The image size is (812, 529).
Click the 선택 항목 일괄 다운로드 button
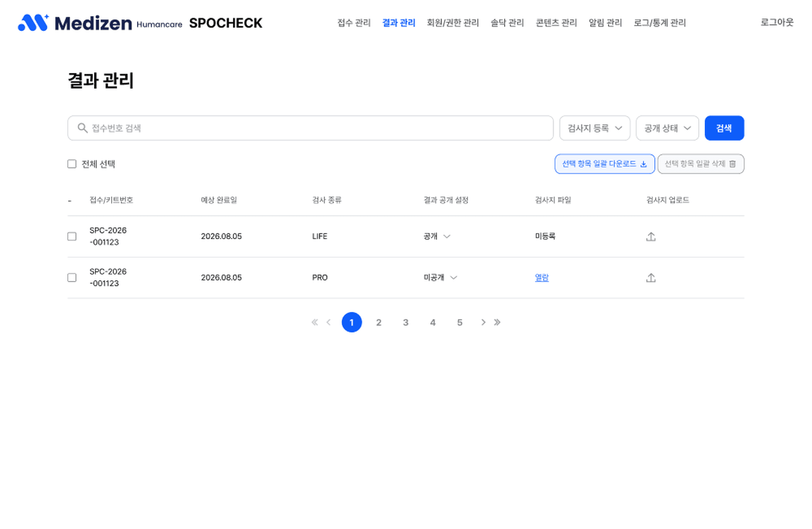point(604,164)
